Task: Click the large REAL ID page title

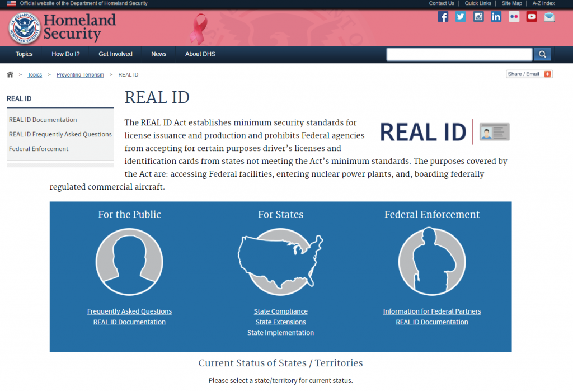Action: [157, 97]
